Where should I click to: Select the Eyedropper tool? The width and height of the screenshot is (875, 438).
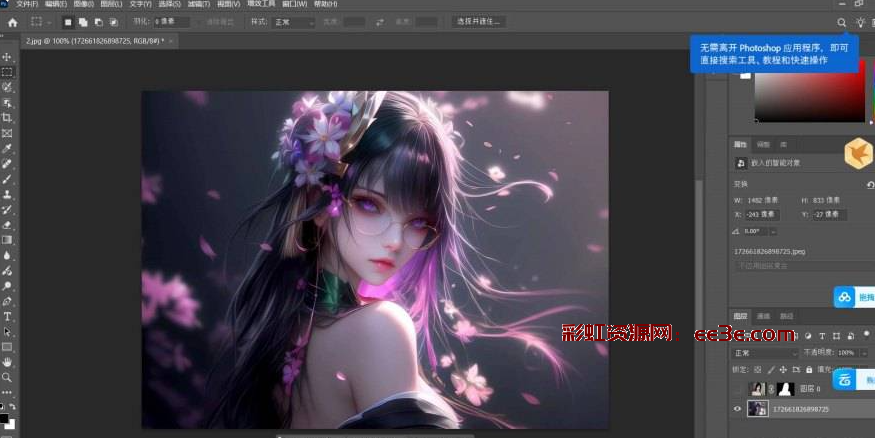point(7,148)
